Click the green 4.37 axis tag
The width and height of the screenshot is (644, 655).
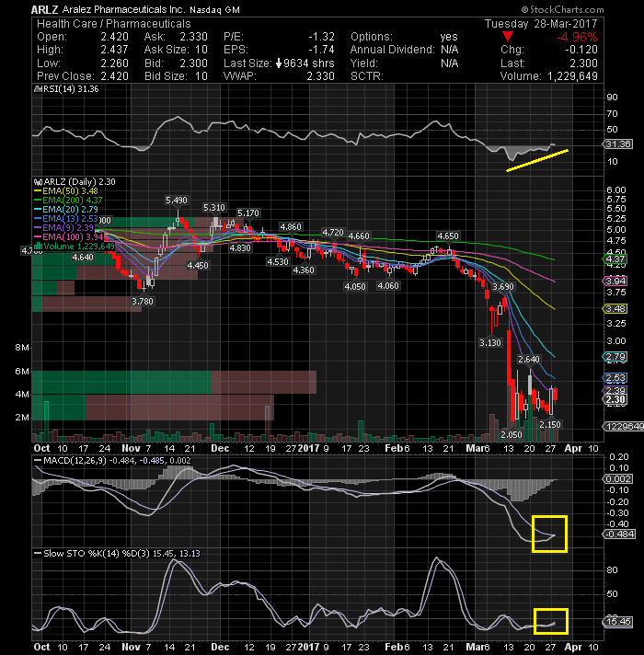[x=615, y=259]
